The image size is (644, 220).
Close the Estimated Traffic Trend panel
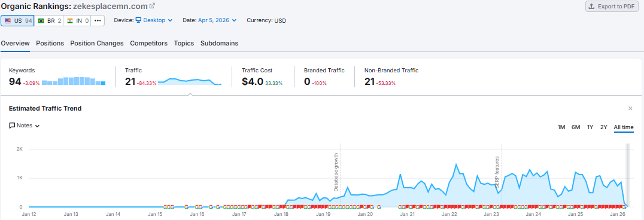tap(630, 108)
